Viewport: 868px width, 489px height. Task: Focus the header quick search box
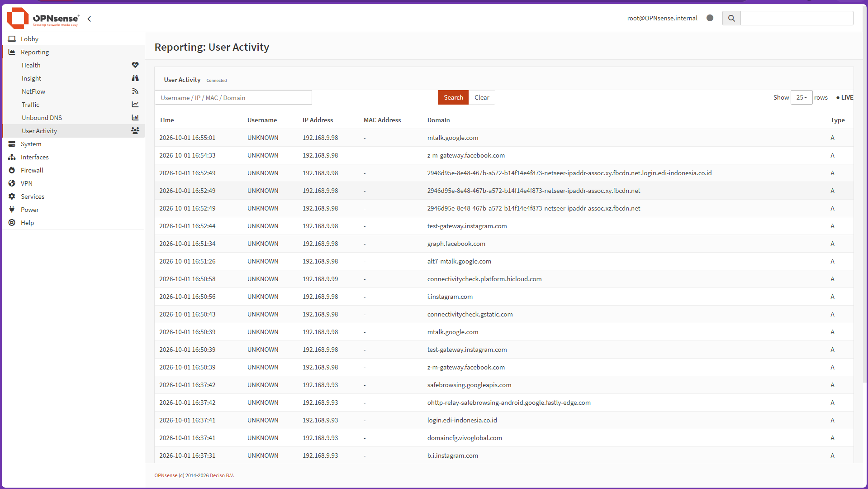(797, 18)
